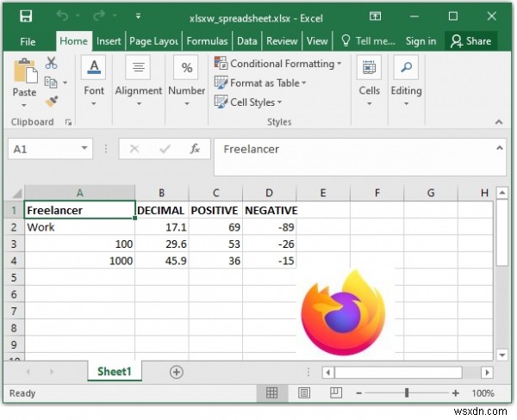Screen dimensions: 517x420
Task: Save the workbook via floppy icon
Action: point(26,15)
